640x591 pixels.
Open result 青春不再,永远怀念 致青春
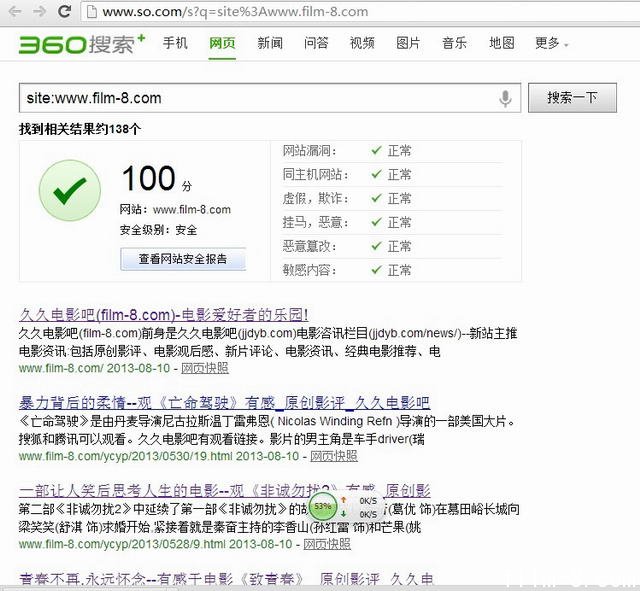point(226,579)
